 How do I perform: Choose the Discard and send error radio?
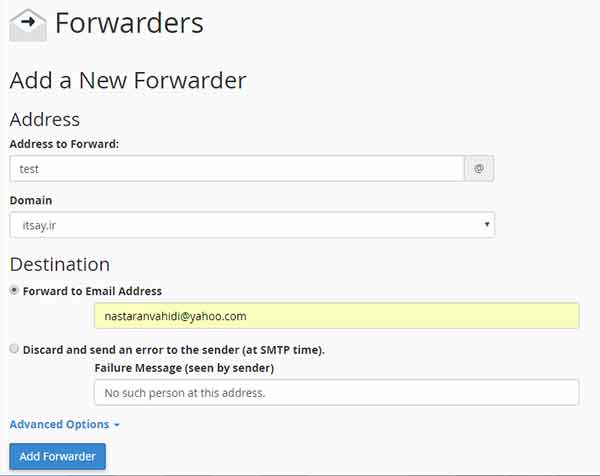pyautogui.click(x=14, y=349)
